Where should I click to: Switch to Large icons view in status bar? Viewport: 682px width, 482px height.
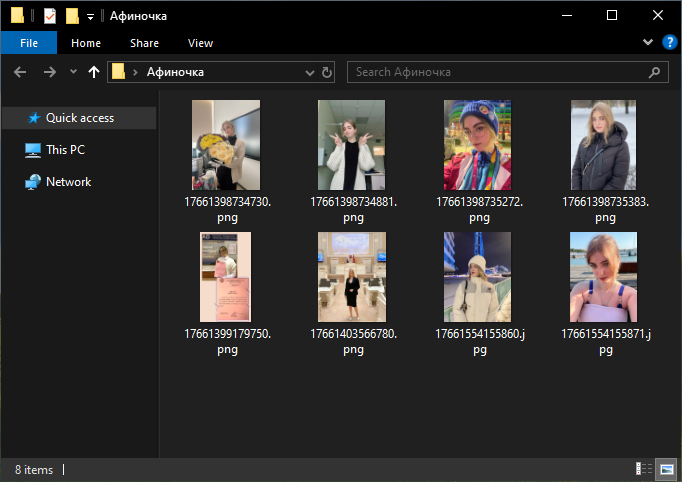click(x=666, y=469)
